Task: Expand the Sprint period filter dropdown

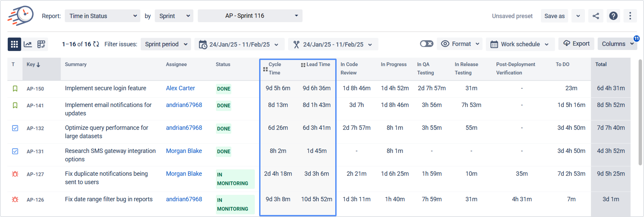Action: pyautogui.click(x=166, y=44)
